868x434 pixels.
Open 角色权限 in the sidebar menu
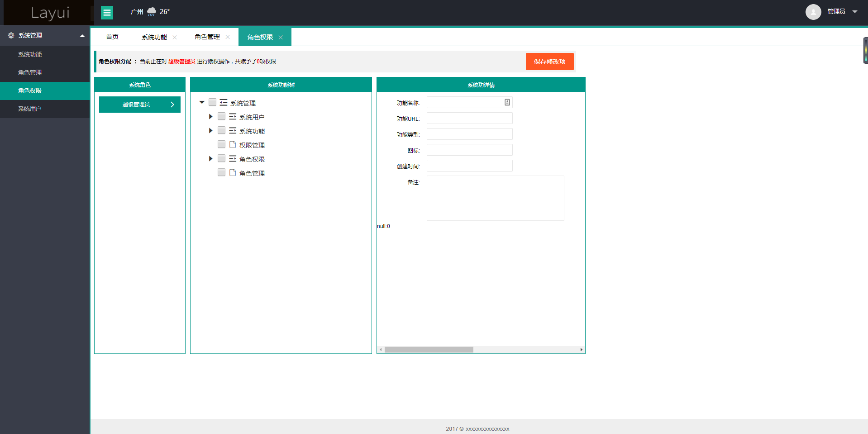45,91
